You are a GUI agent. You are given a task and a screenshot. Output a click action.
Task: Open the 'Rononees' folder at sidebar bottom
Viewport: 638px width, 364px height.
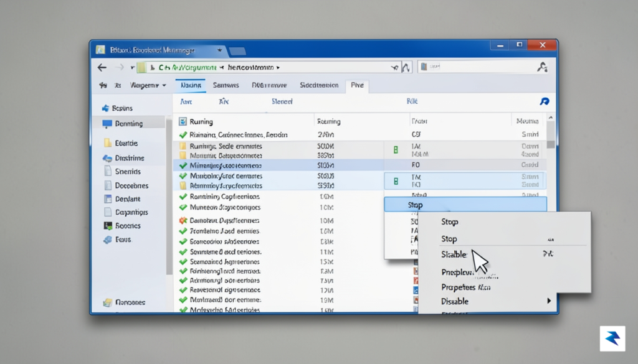(124, 302)
